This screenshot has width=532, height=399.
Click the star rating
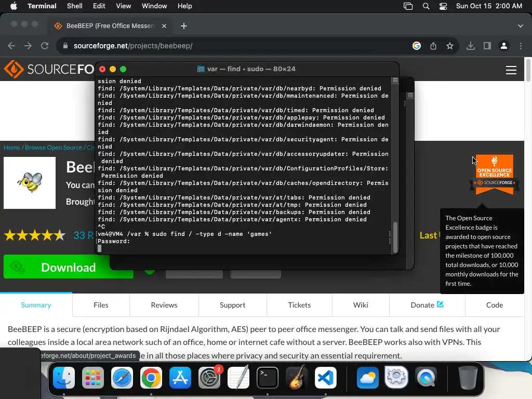click(x=35, y=235)
